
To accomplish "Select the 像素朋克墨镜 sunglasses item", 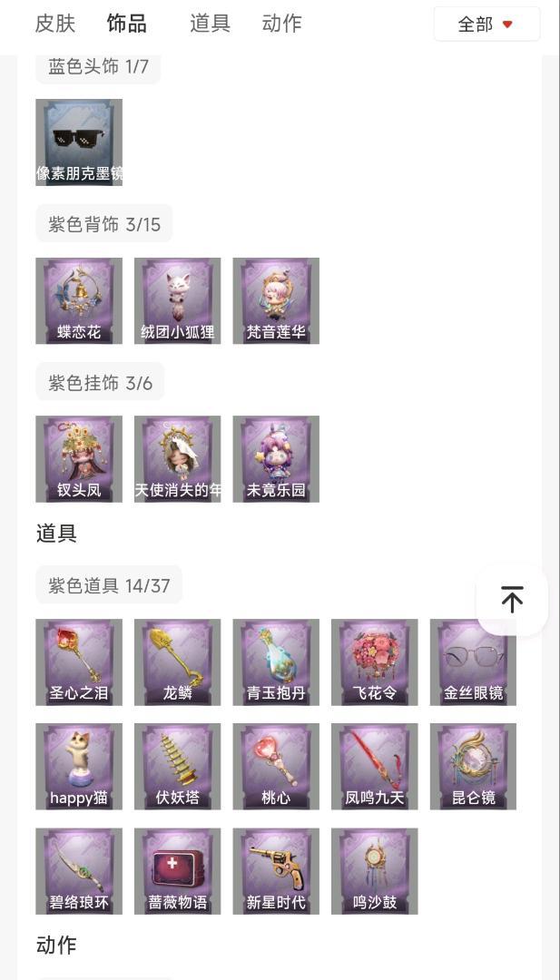I will pos(79,142).
